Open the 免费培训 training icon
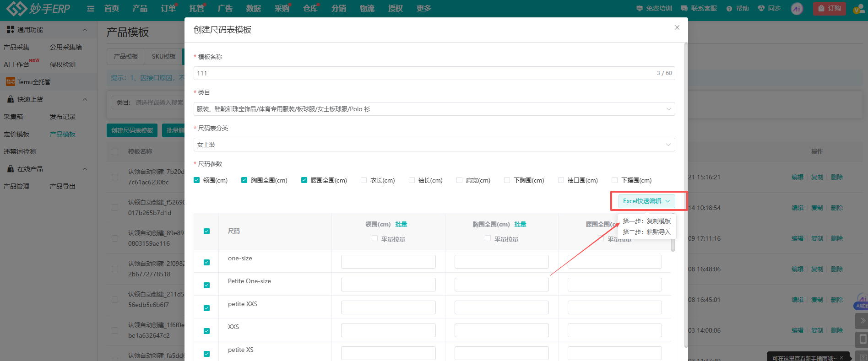This screenshot has width=868, height=361. click(x=640, y=8)
